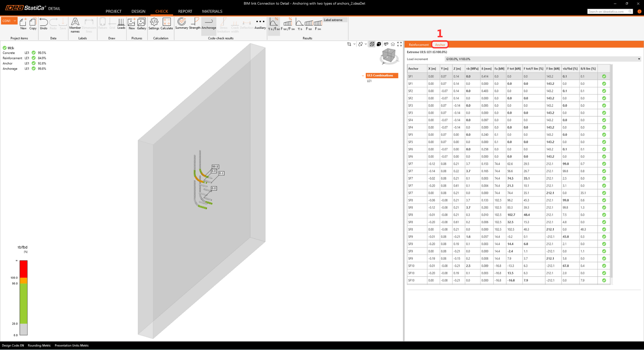Viewport: 644px width, 350px height.
Task: Reset the 3D view with the home icon
Action: (x=393, y=44)
